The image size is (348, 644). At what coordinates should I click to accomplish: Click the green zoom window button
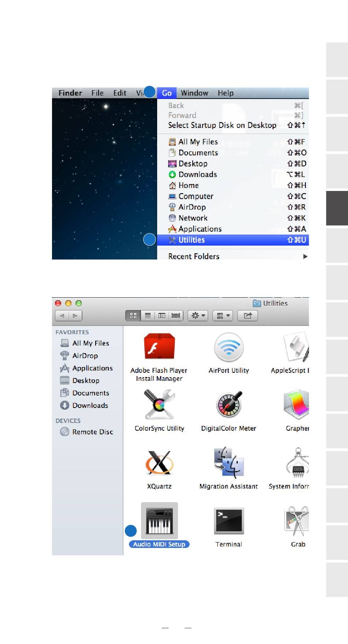point(78,303)
